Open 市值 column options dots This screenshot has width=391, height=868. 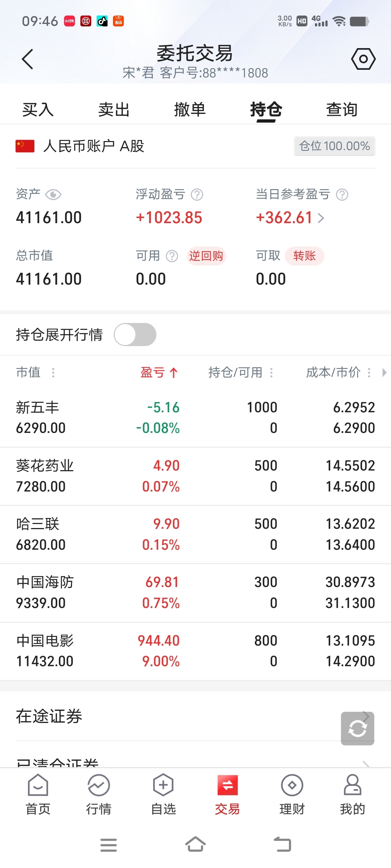coord(53,373)
